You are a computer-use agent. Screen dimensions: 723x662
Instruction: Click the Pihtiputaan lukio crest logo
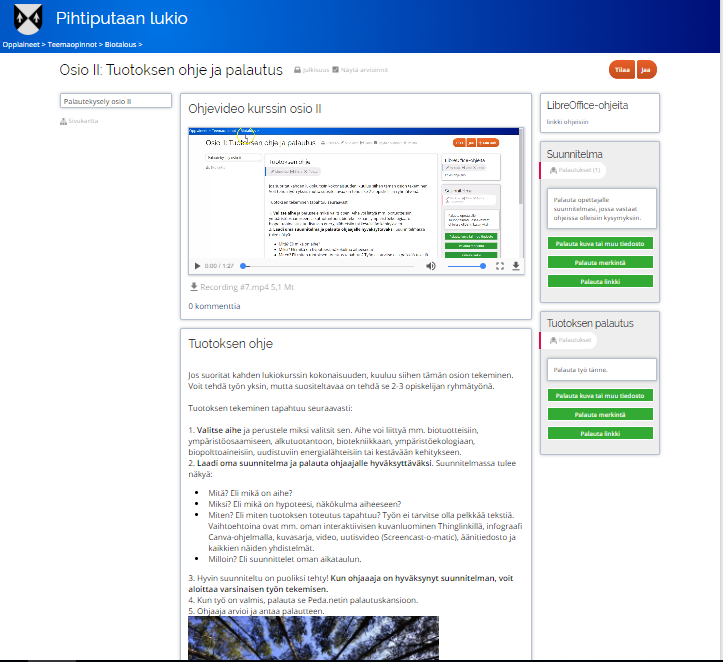28,19
